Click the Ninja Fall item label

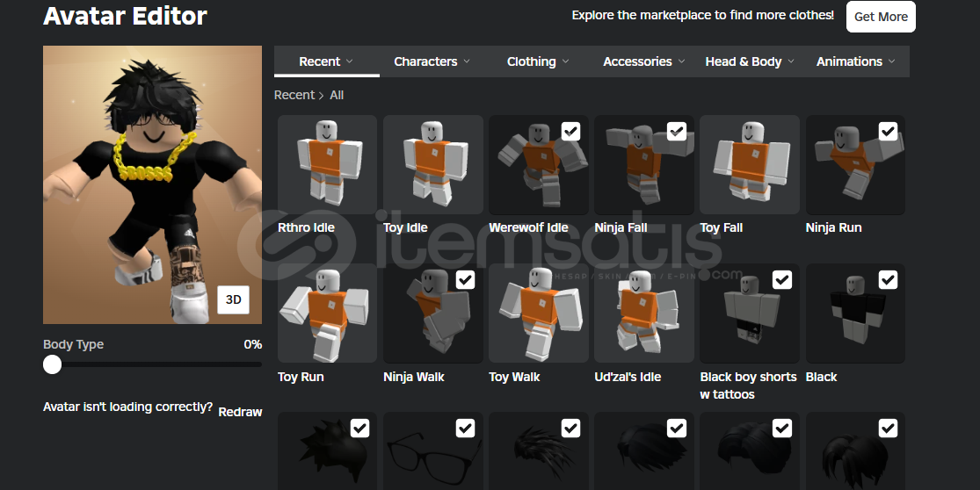pyautogui.click(x=621, y=227)
